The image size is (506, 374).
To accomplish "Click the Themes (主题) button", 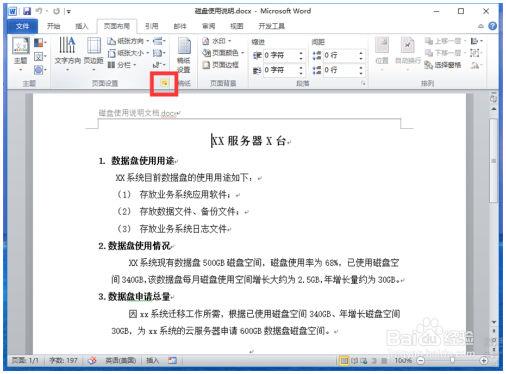I will coord(21,54).
